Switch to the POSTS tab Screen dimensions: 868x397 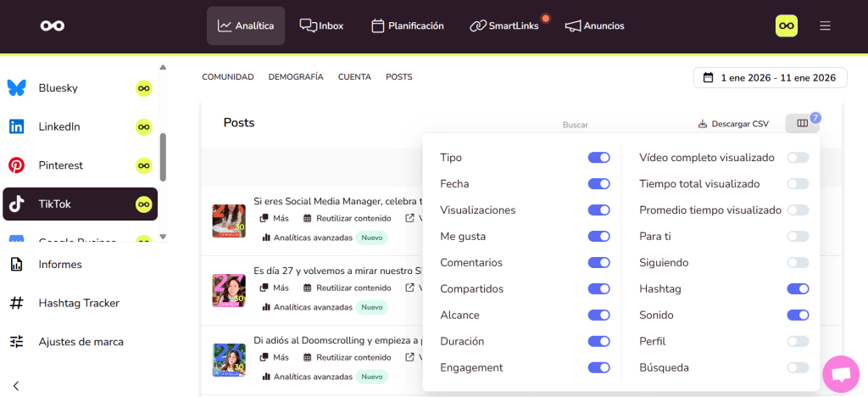point(399,77)
